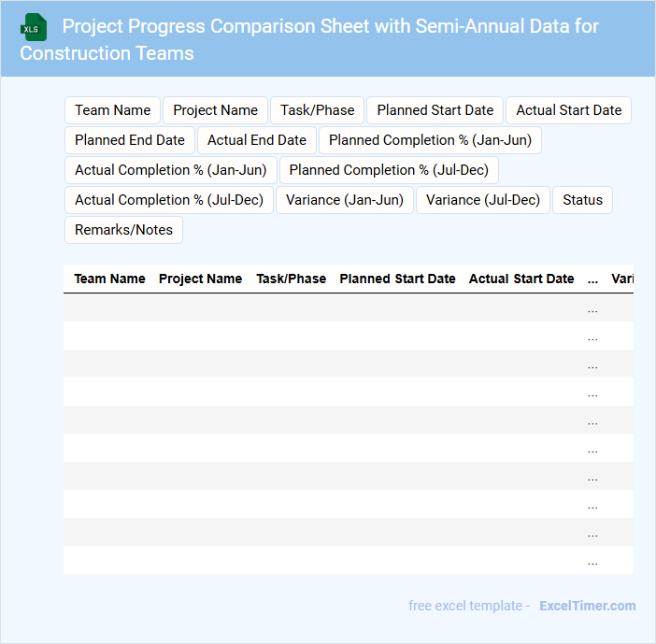
Task: Click the Variance (Jul-Dec) tag
Action: (483, 200)
